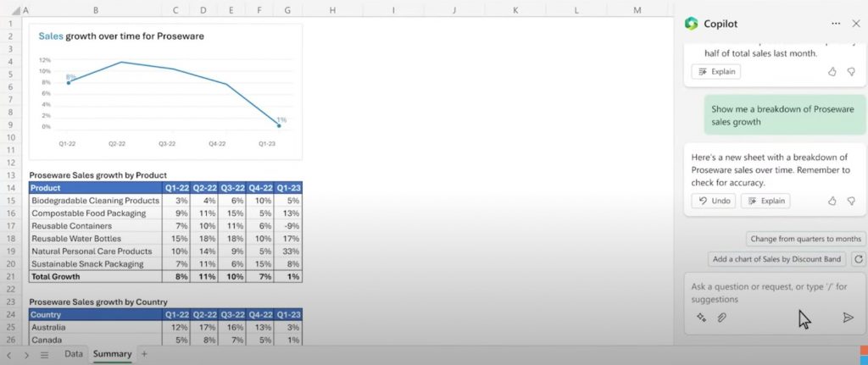Select Total Growth Q2-22 value 11%
868x365 pixels.
coord(204,277)
